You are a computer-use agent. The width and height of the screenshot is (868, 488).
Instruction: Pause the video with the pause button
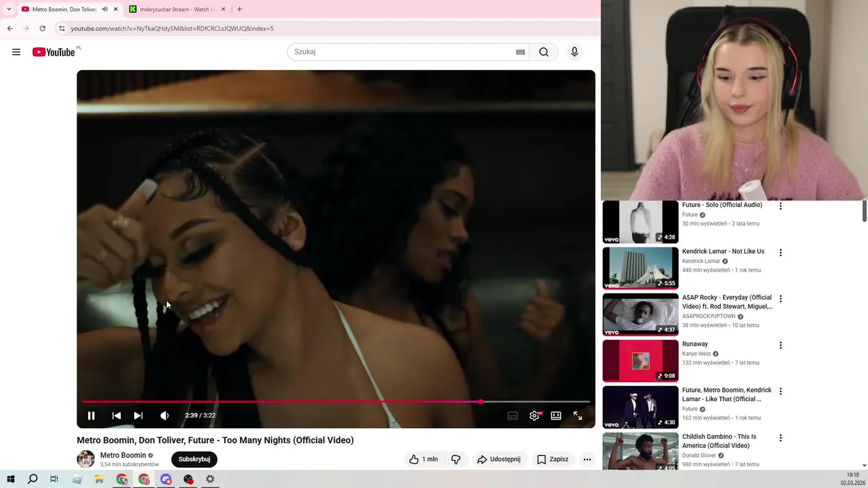[91, 415]
